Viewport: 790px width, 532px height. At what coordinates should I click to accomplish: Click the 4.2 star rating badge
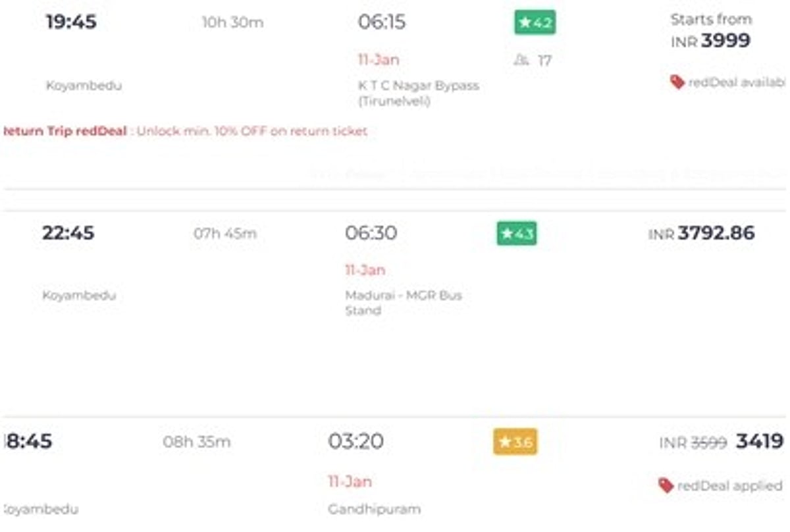(535, 22)
